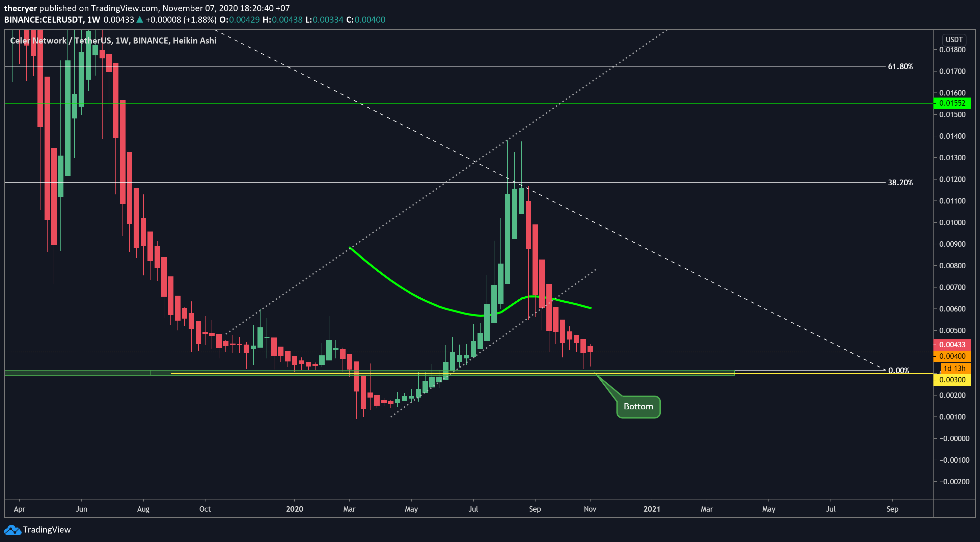Click the orange 0.00400 price label

pos(952,356)
